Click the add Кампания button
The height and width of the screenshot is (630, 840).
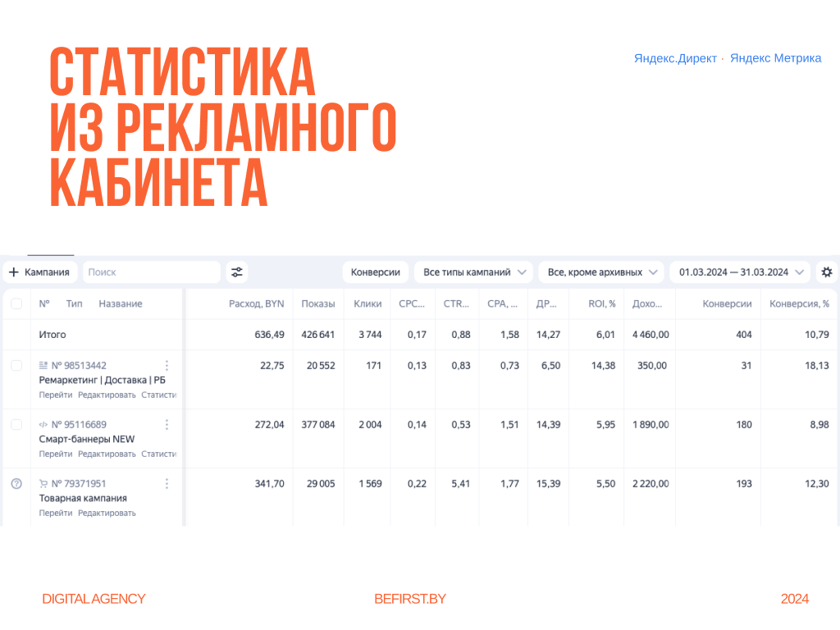(x=40, y=272)
